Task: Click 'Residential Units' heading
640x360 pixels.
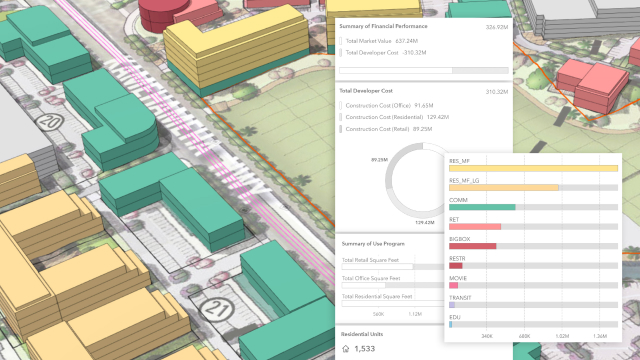Action: [x=362, y=334]
